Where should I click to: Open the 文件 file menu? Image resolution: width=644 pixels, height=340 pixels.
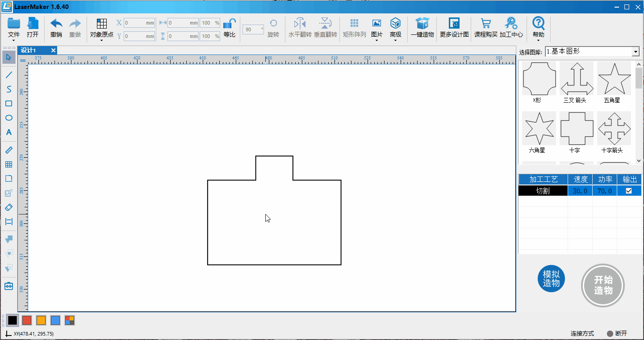(x=14, y=28)
